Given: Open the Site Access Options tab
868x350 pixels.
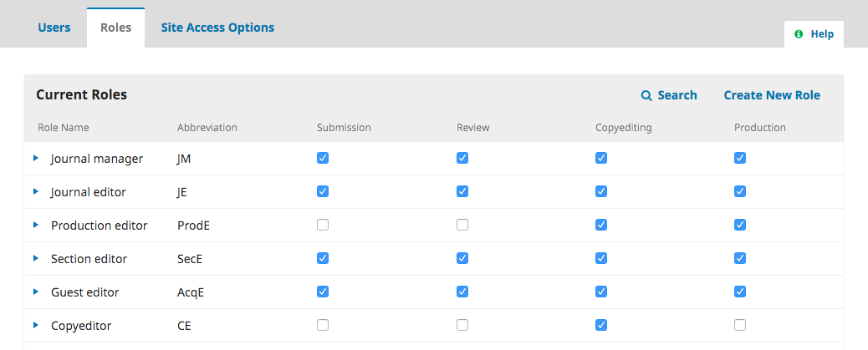Looking at the screenshot, I should coord(217,28).
